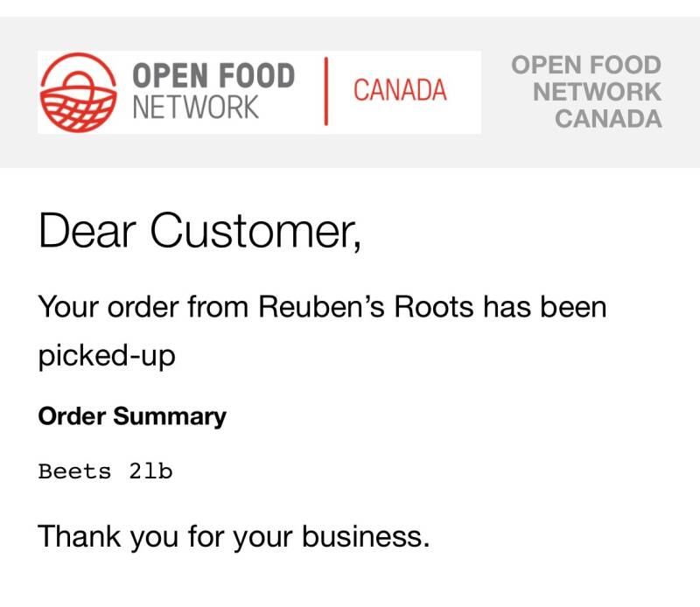Click the "2lb" quantity text
Screen dimensions: 700x607
(150, 472)
